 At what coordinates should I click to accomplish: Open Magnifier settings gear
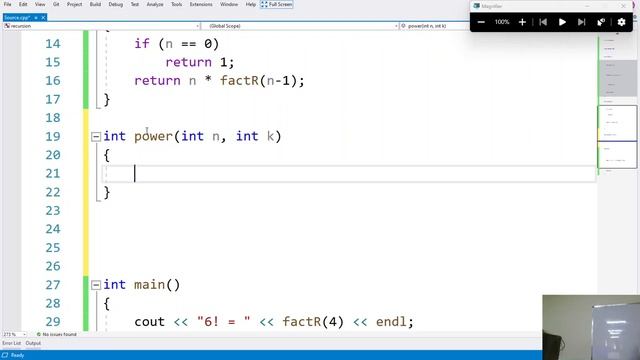[621, 22]
